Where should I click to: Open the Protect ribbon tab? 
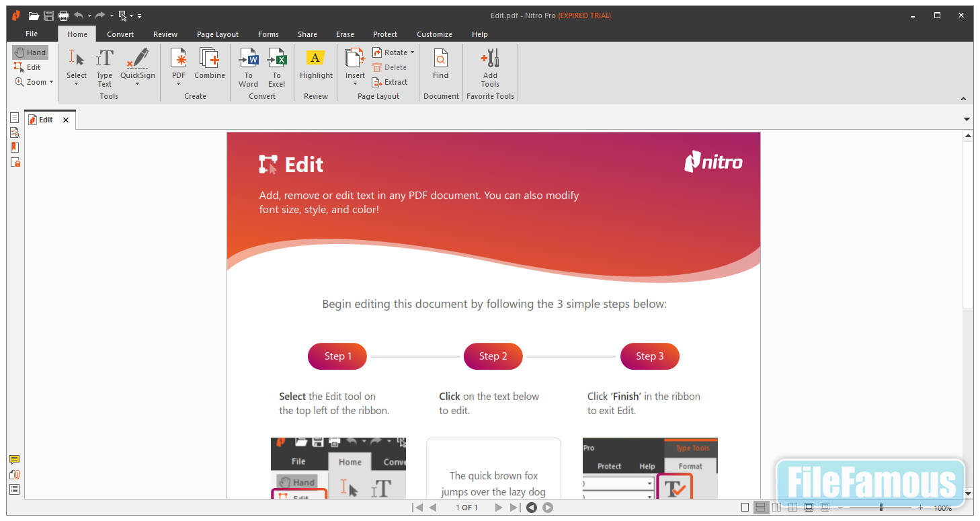click(385, 34)
